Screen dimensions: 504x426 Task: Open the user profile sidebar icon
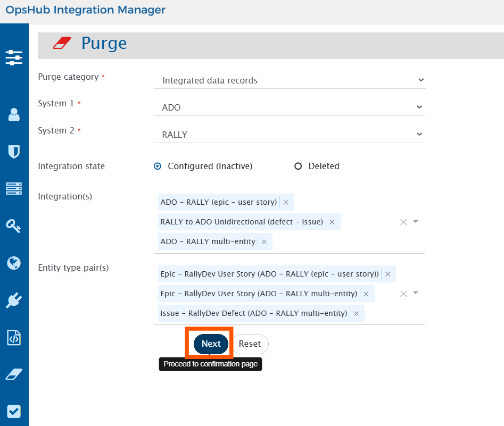pos(14,114)
